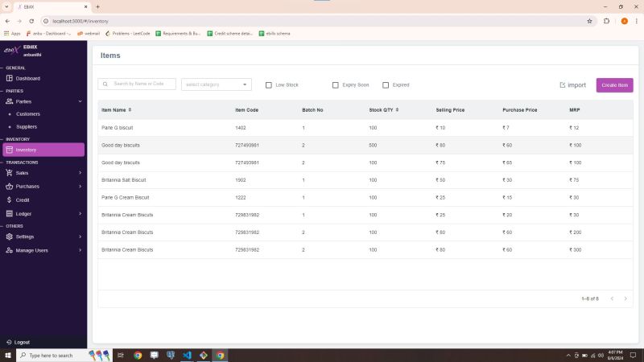The height and width of the screenshot is (362, 644).
Task: Click sort icon beside Item Name header
Action: [130, 109]
